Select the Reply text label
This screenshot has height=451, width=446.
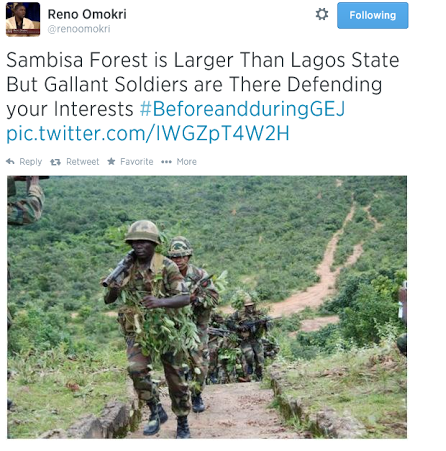click(31, 162)
